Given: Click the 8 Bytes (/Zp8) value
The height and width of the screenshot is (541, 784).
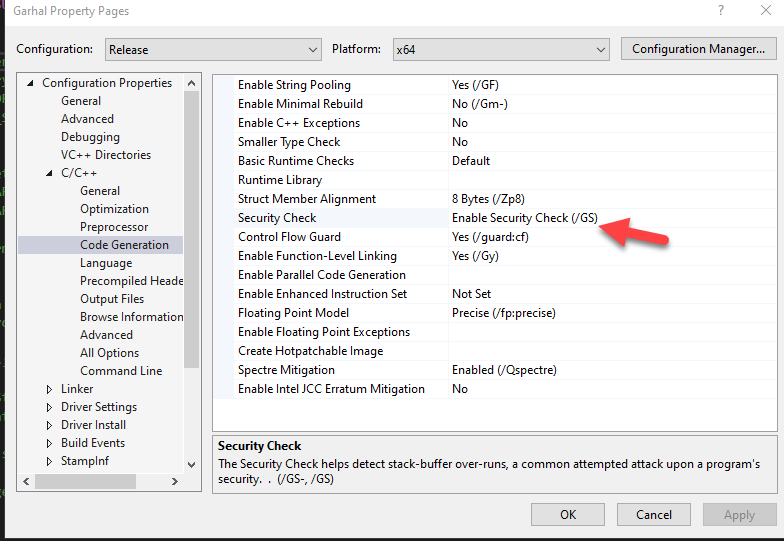Looking at the screenshot, I should [488, 199].
